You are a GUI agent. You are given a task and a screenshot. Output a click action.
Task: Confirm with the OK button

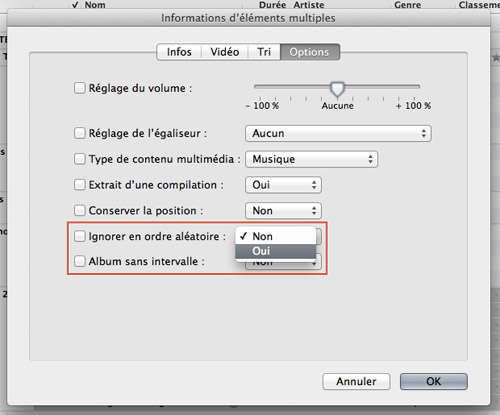click(434, 381)
